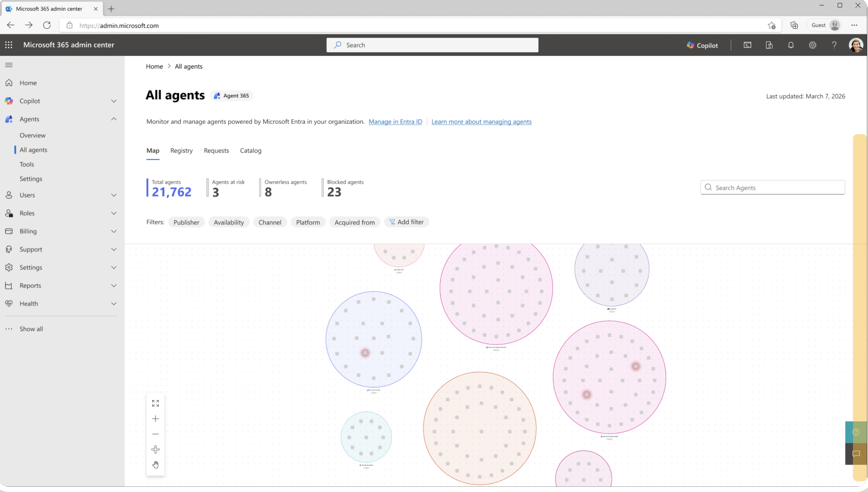
Task: Open the Acquired from filter
Action: (355, 222)
